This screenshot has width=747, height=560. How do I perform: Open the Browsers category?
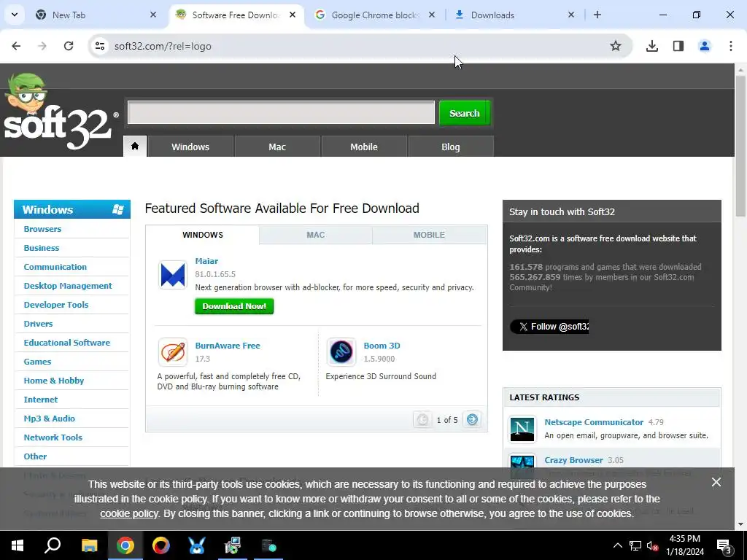click(x=42, y=229)
